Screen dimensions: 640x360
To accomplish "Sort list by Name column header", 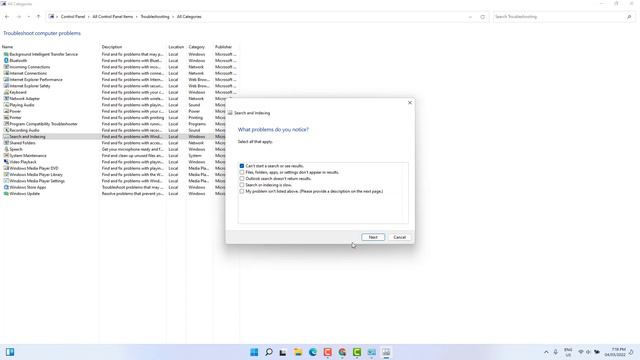I will (7, 47).
